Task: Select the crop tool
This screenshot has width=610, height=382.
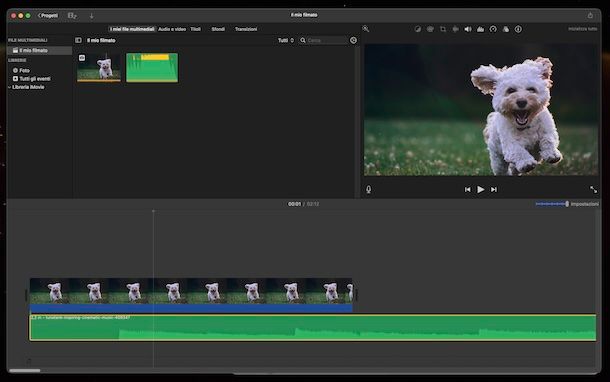Action: pos(443,29)
